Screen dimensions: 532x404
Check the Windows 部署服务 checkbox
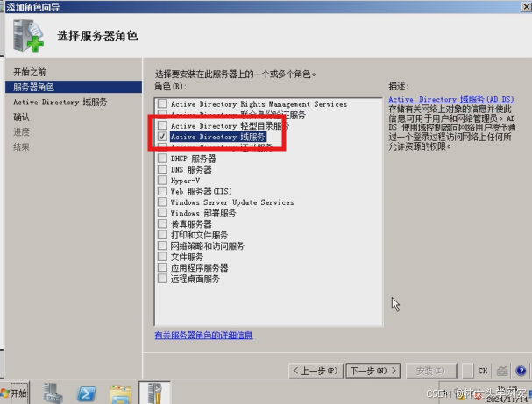click(162, 213)
